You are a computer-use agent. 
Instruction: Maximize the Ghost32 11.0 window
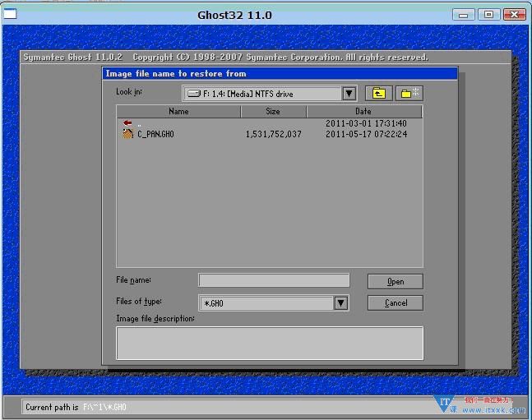click(488, 15)
